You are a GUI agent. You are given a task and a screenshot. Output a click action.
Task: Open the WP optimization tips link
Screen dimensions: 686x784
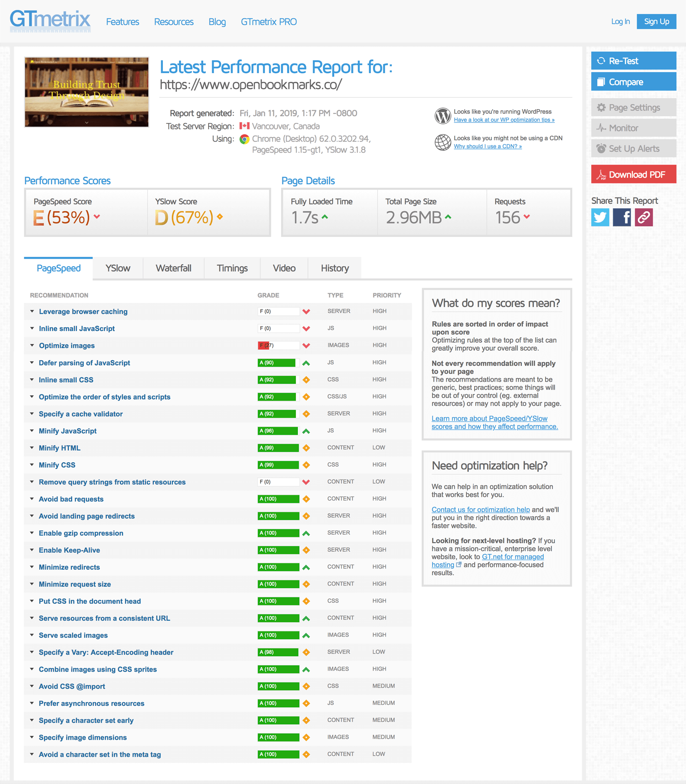pos(504,120)
